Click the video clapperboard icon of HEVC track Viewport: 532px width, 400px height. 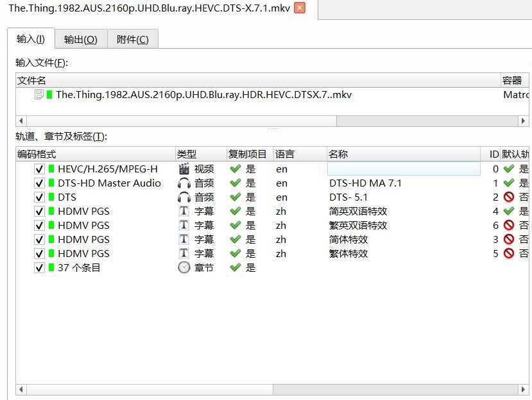[x=184, y=169]
